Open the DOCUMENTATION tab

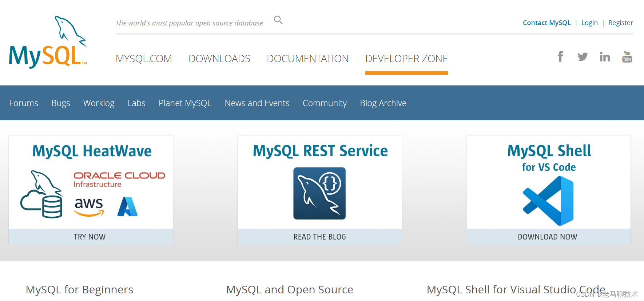(x=308, y=59)
